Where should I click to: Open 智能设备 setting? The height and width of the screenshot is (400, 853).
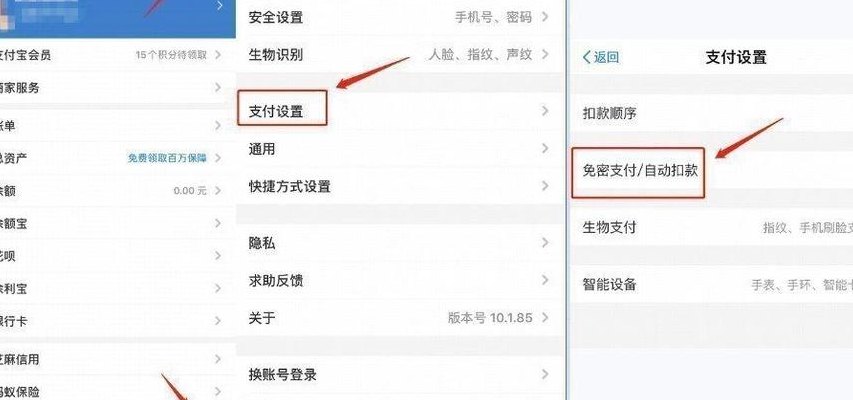pos(710,284)
